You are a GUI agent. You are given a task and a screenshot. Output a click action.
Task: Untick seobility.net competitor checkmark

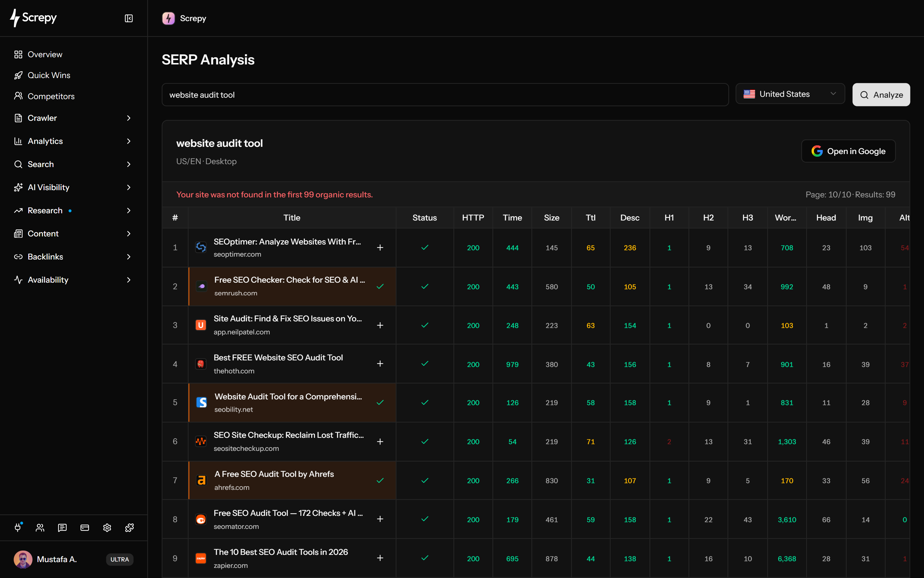pyautogui.click(x=380, y=403)
